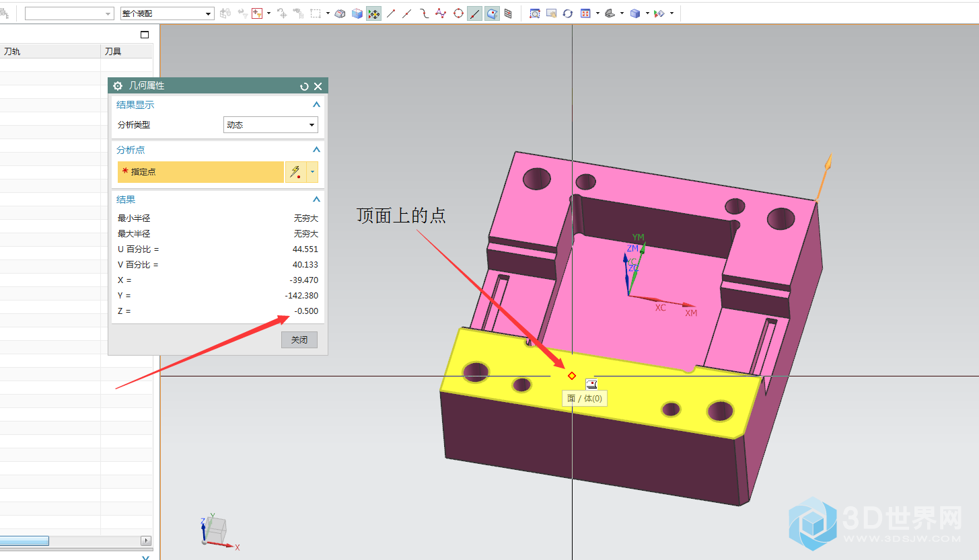The height and width of the screenshot is (560, 979).
Task: Toggle the control point curve snap icon
Action: pos(425,13)
